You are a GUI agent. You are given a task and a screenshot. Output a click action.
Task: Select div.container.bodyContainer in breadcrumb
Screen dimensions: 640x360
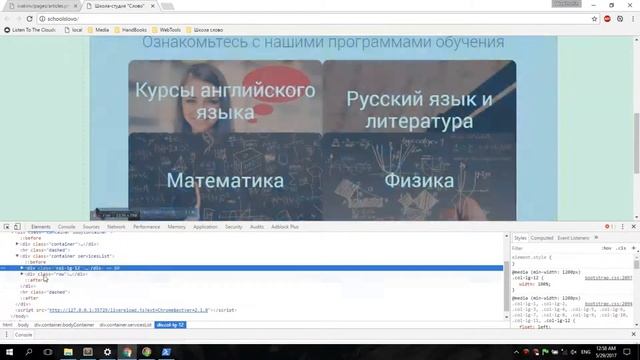tap(64, 325)
